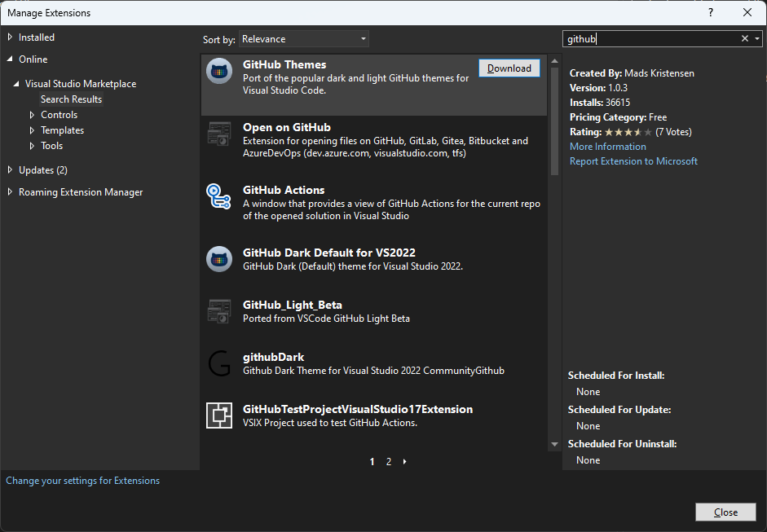Select the GitHubTestProjectVisualStudio17Extension icon
Screen dimensions: 767x532
click(x=218, y=415)
